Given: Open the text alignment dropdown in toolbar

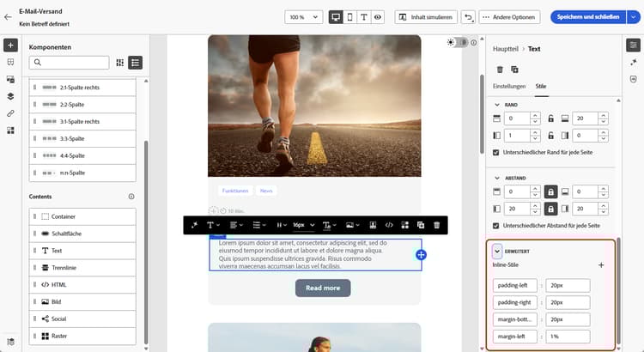Looking at the screenshot, I should click(236, 225).
